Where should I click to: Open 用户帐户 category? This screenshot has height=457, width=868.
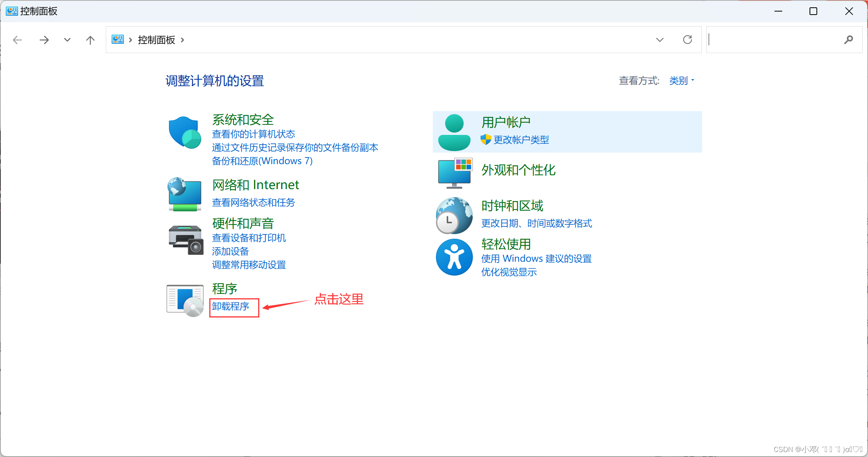pyautogui.click(x=506, y=122)
